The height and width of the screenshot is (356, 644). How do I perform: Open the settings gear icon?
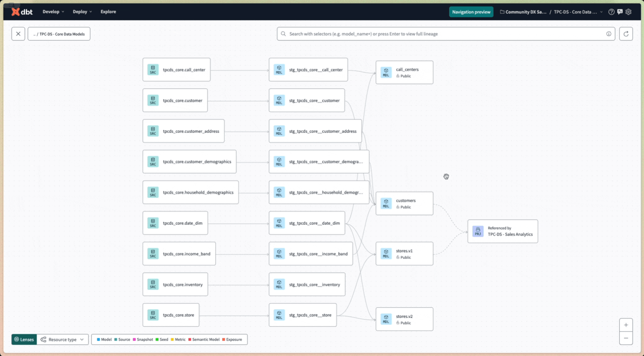tap(628, 12)
